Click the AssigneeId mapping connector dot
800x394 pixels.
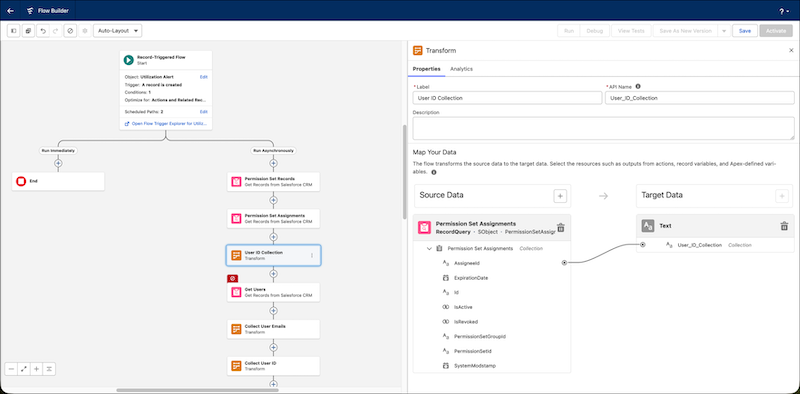pyautogui.click(x=564, y=263)
